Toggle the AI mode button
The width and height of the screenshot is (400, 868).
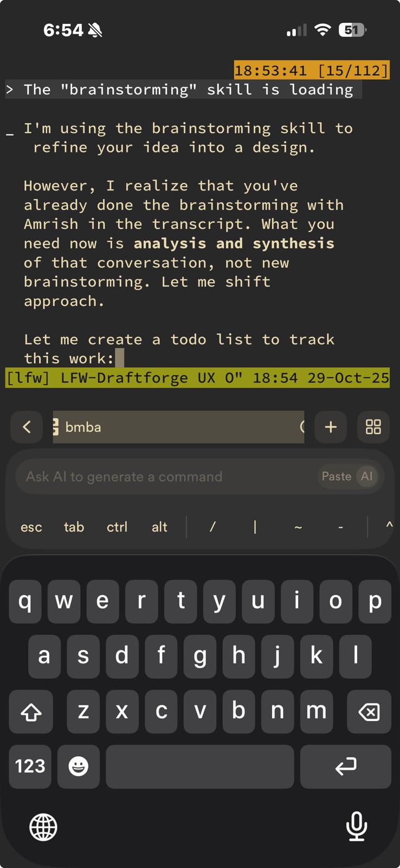tap(367, 476)
